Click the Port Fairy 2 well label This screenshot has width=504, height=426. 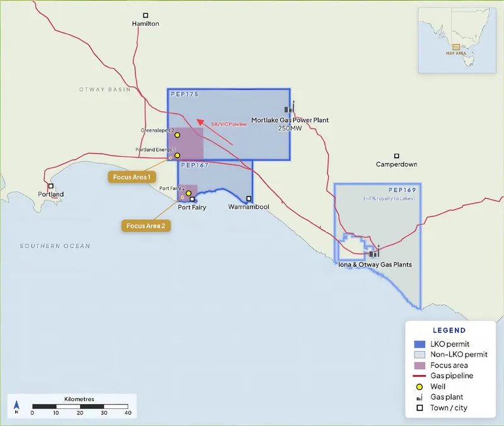point(172,188)
